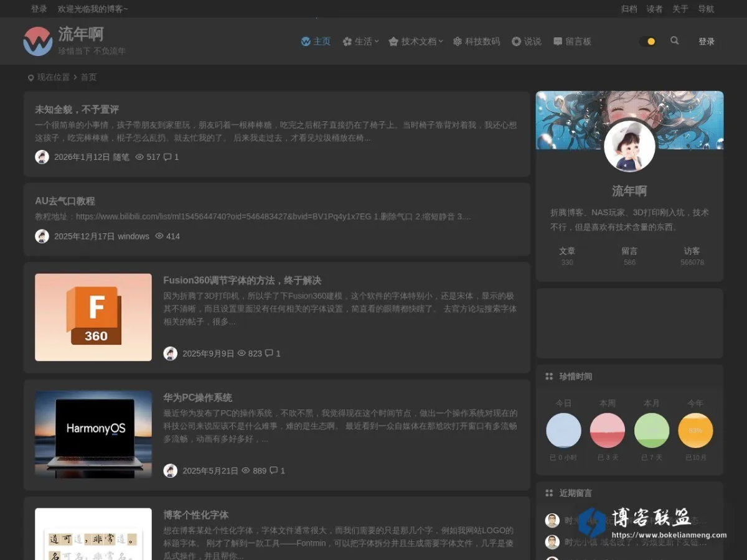Click the 博客个性化字体 article thumbnail

pos(93,534)
